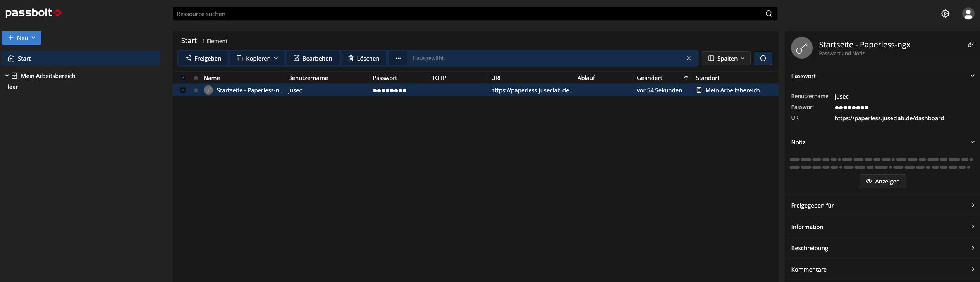Clear selection with the X icon
The width and height of the screenshot is (980, 282).
click(688, 58)
